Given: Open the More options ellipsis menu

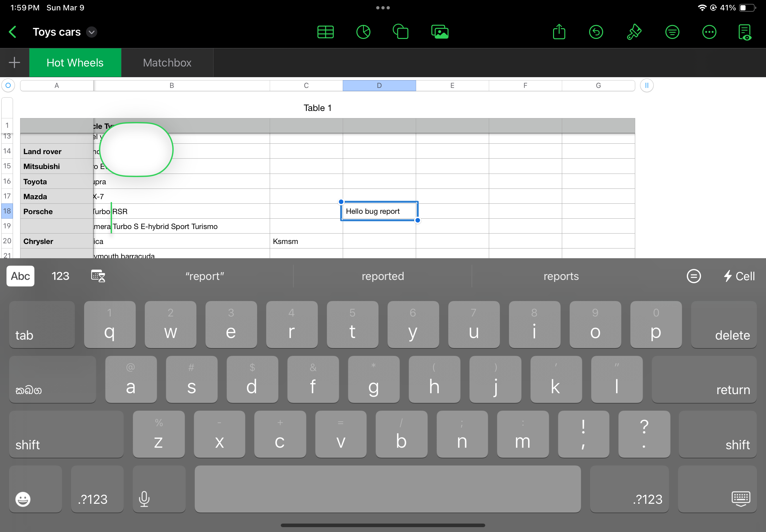Looking at the screenshot, I should tap(709, 32).
